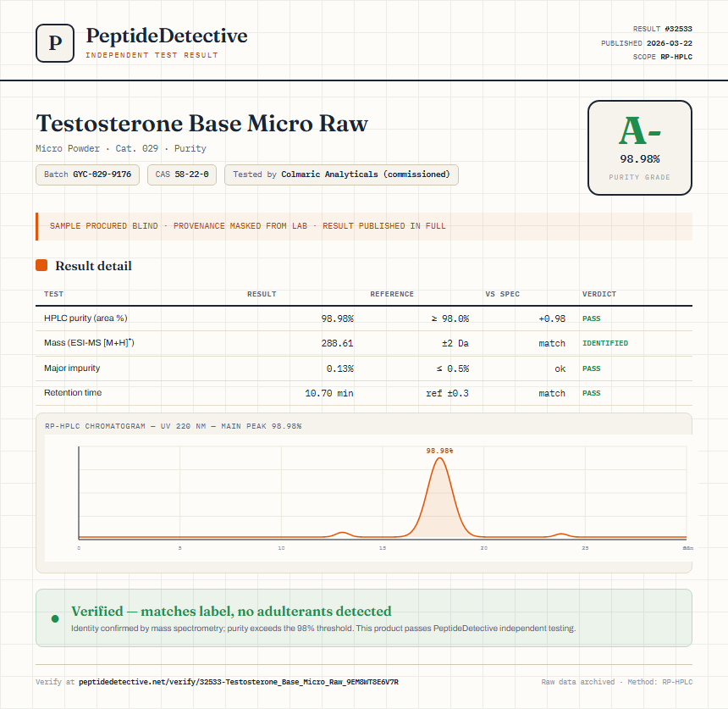The image size is (728, 709).
Task: Click the CAS 58-22-0 tag
Action: 182,174
